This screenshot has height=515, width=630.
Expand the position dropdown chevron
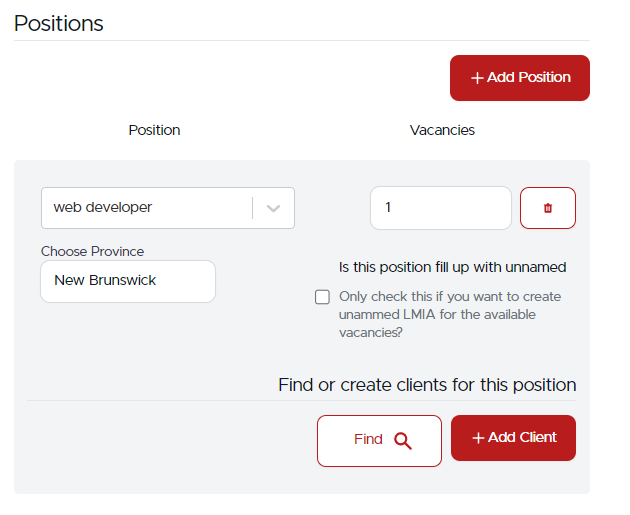click(275, 208)
